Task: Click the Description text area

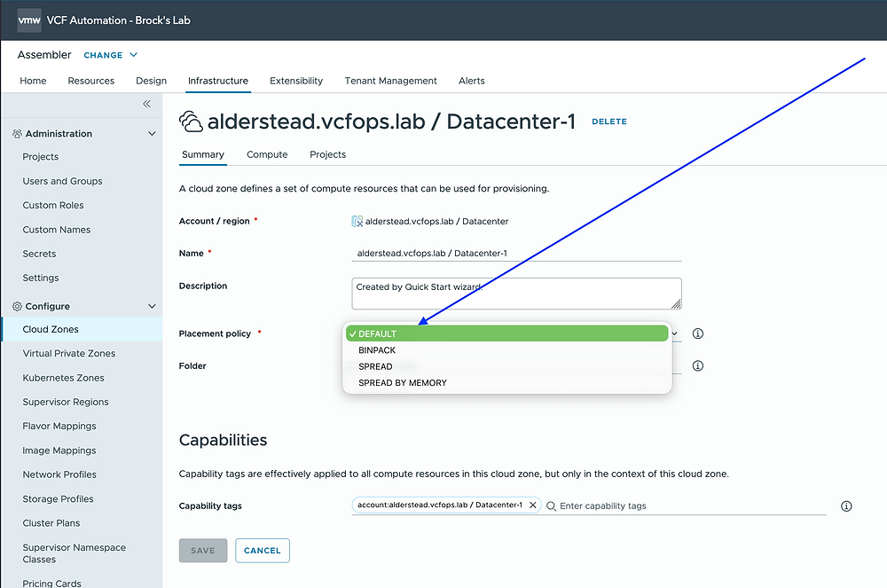Action: (516, 294)
